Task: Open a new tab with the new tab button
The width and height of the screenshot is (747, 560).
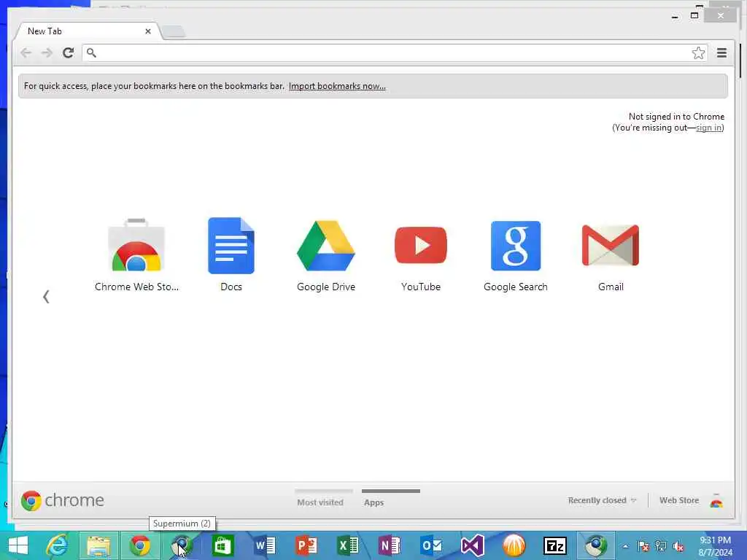Action: coord(174,31)
